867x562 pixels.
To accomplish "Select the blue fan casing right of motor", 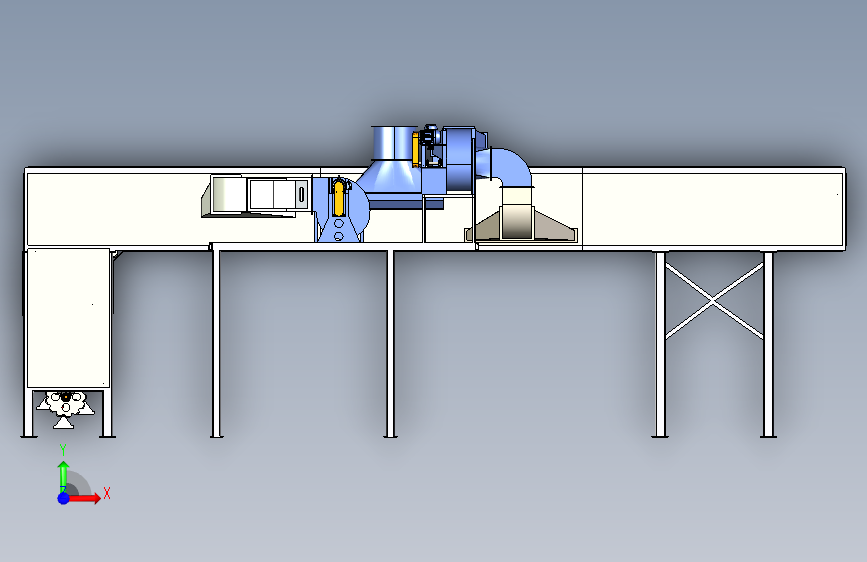I will tap(459, 159).
